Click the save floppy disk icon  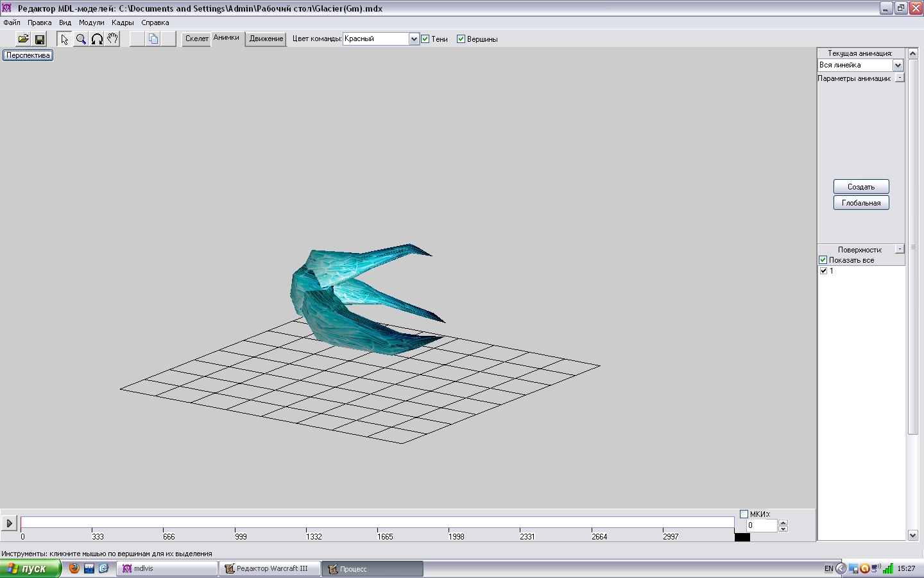click(x=40, y=39)
